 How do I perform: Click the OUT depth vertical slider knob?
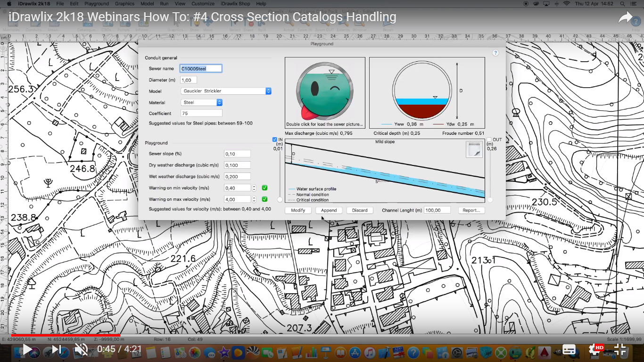490,200
